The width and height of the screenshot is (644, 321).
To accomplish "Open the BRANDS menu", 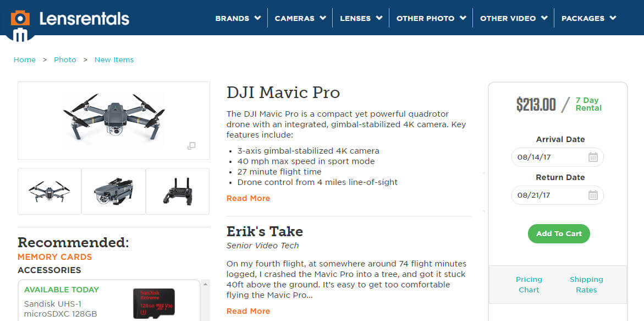I will tap(232, 19).
